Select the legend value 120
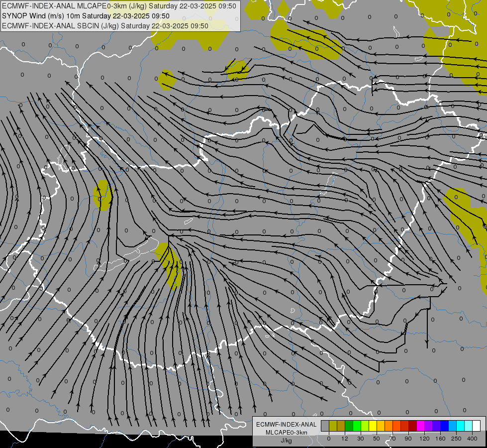Viewport: 487px width, 448px height. coord(425,439)
